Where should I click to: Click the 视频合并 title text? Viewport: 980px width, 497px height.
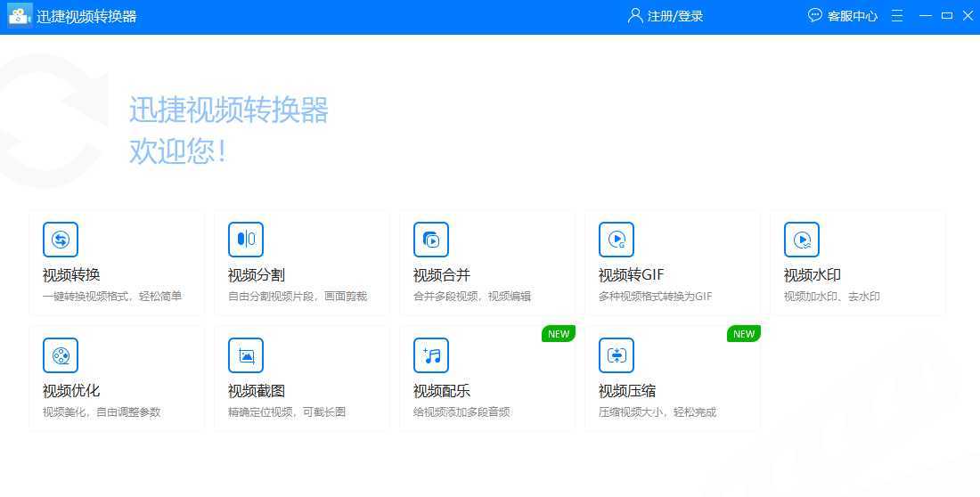point(442,275)
